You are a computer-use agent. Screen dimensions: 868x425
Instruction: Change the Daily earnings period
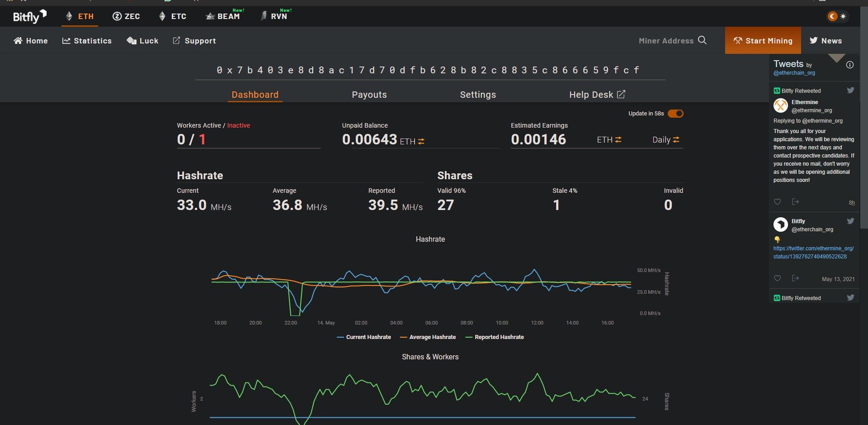[666, 140]
